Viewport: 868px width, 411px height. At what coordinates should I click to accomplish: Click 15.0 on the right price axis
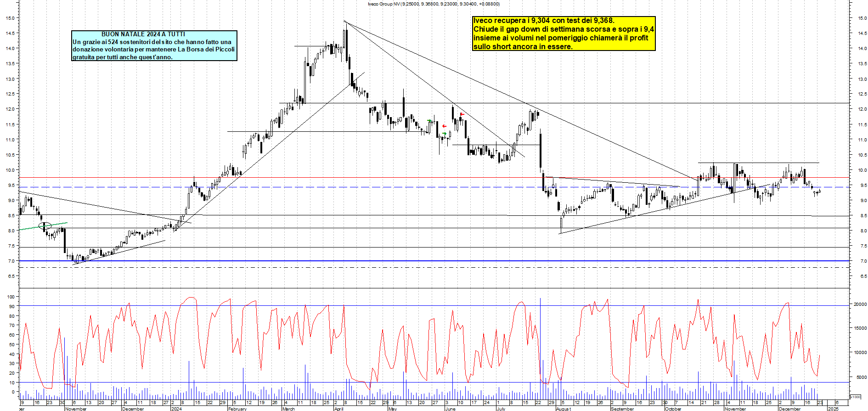862,18
